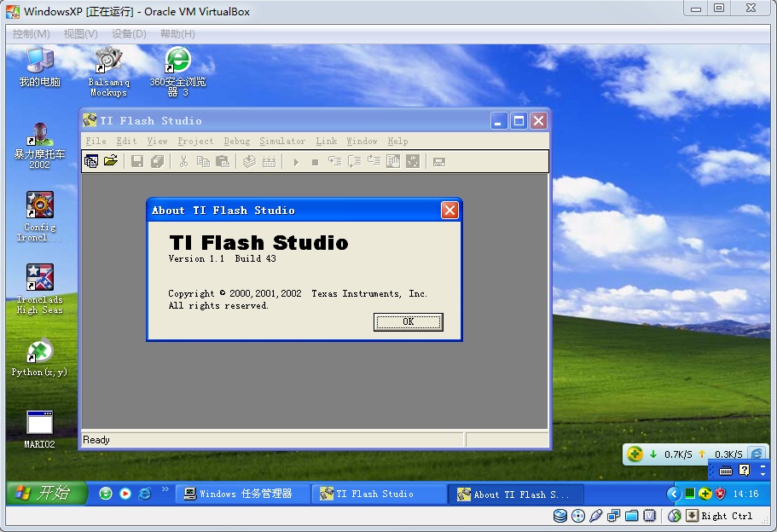Click the Step Into debug icon
Image resolution: width=777 pixels, height=532 pixels.
click(335, 161)
